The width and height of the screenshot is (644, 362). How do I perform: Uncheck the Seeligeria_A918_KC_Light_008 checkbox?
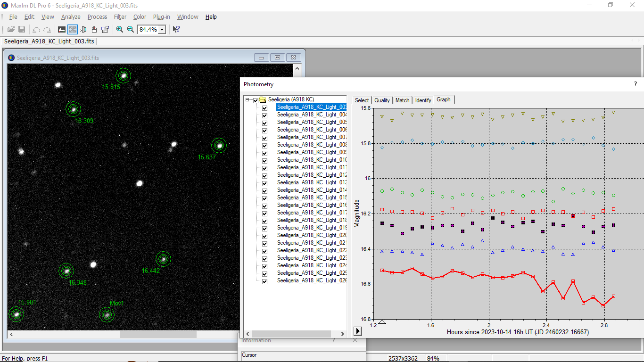pyautogui.click(x=264, y=146)
